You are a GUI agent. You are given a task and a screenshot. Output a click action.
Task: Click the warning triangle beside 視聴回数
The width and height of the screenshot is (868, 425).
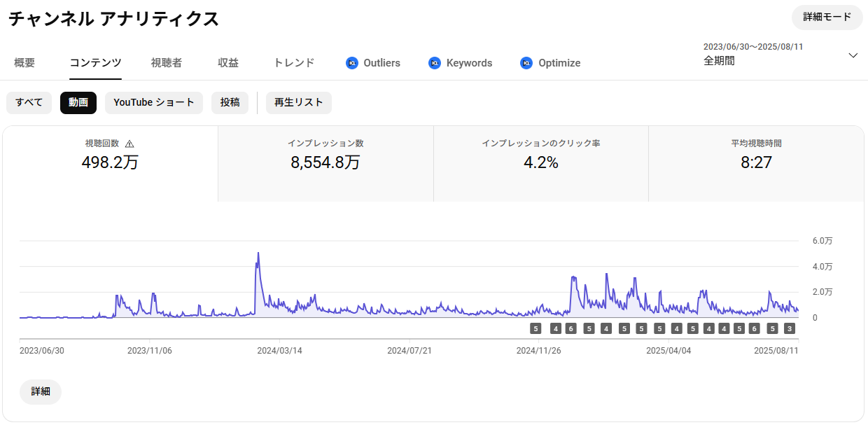[x=129, y=144]
